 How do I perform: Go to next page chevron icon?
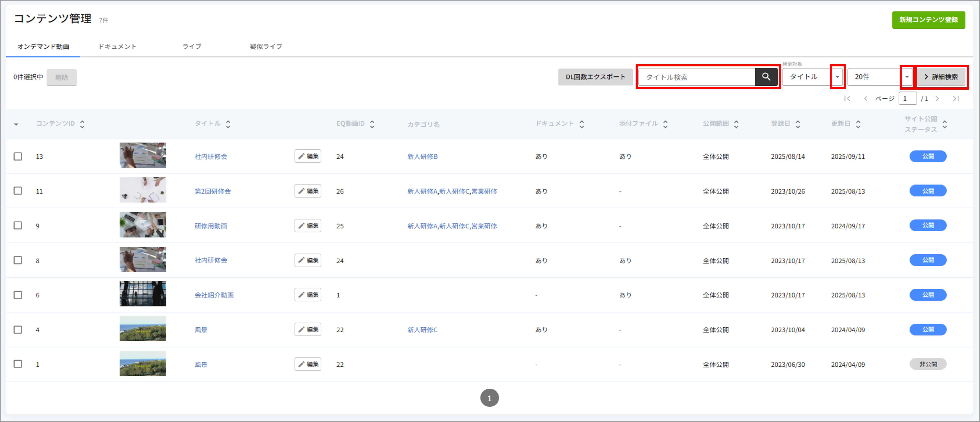(x=937, y=99)
